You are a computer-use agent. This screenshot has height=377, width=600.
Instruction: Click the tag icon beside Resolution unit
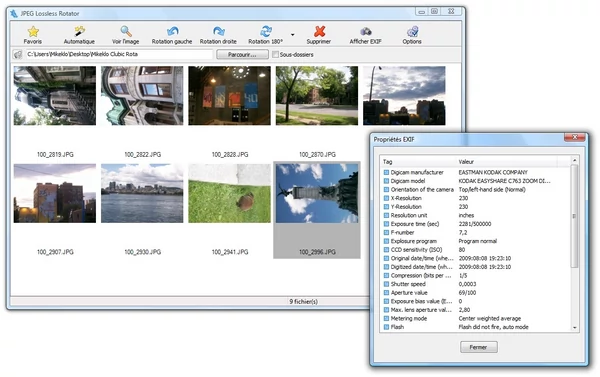[x=386, y=215]
